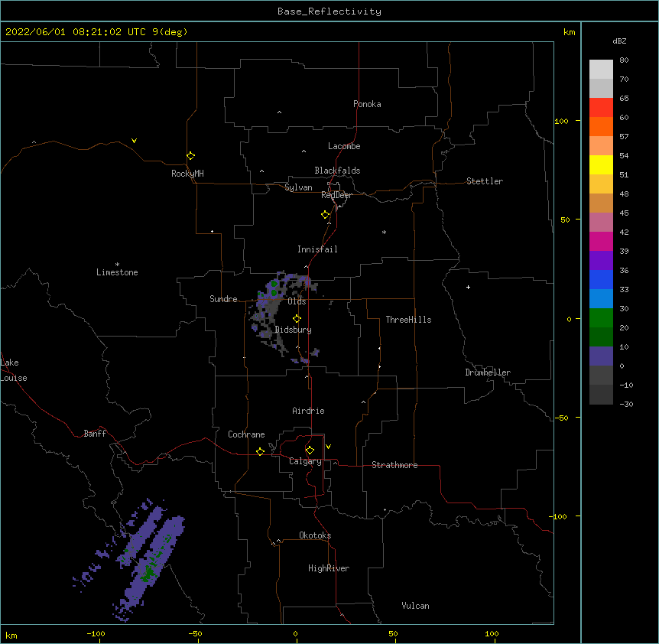The width and height of the screenshot is (659, 644).
Task: Click the RockyMH label
Action: coord(187,174)
